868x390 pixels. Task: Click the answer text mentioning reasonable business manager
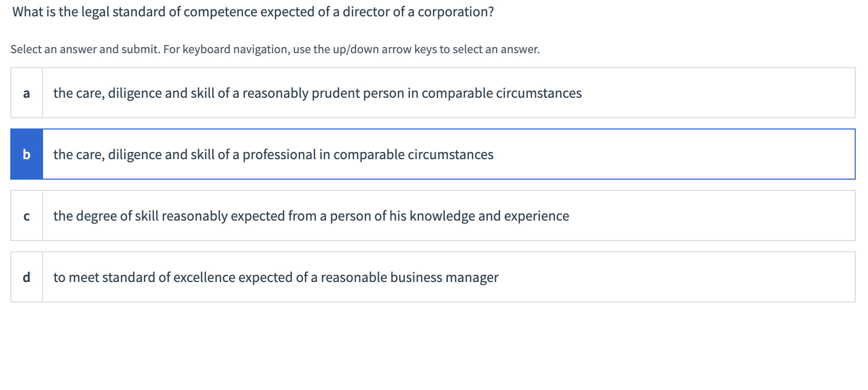tap(276, 277)
